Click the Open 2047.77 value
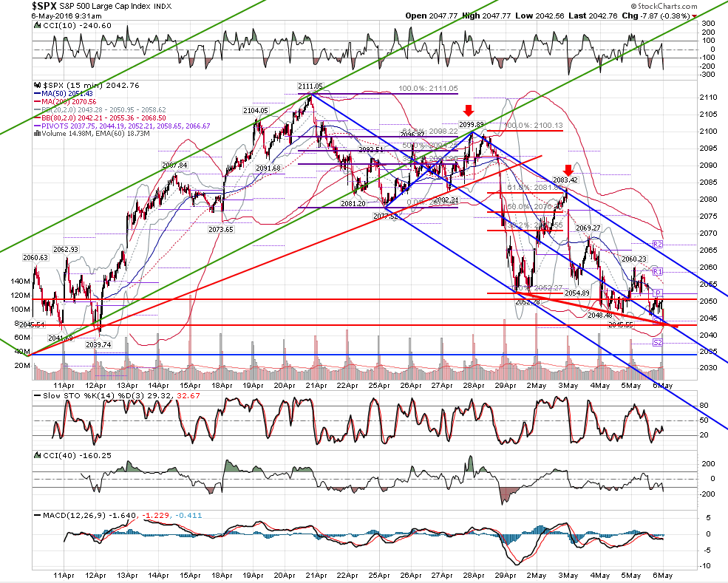 pyautogui.click(x=432, y=16)
